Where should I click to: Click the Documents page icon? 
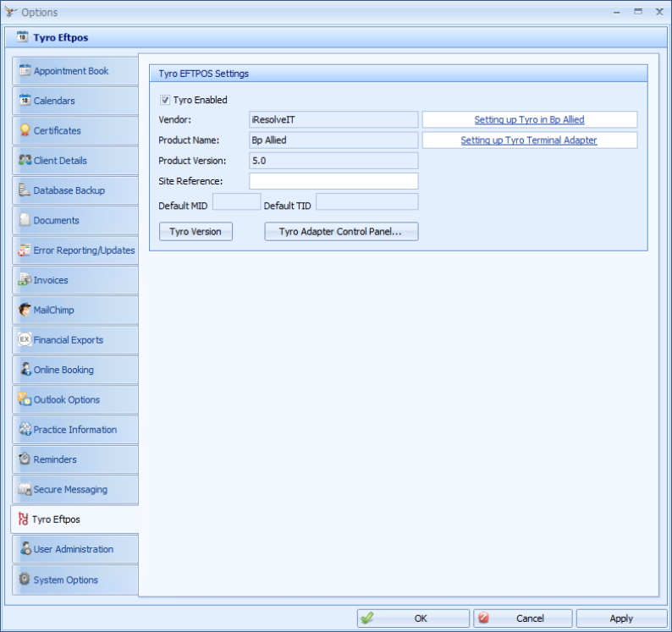pos(25,220)
